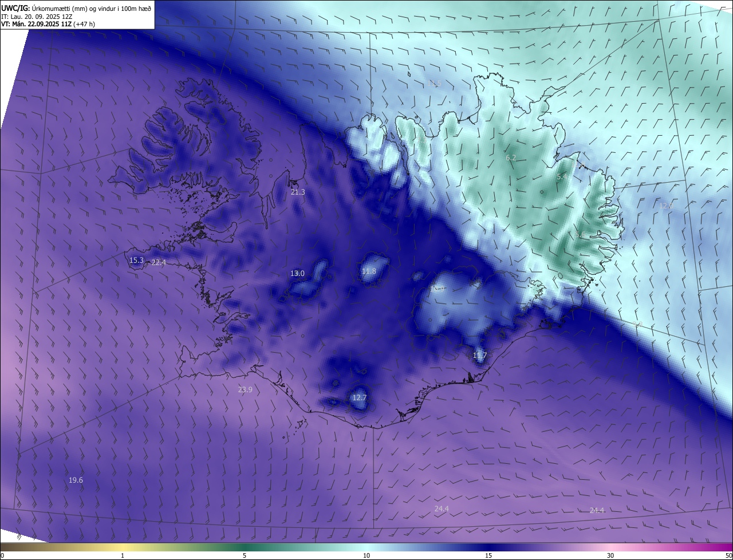Click the colorbar tick label 50
Viewport: 733px width, 560px height.
[x=728, y=555]
